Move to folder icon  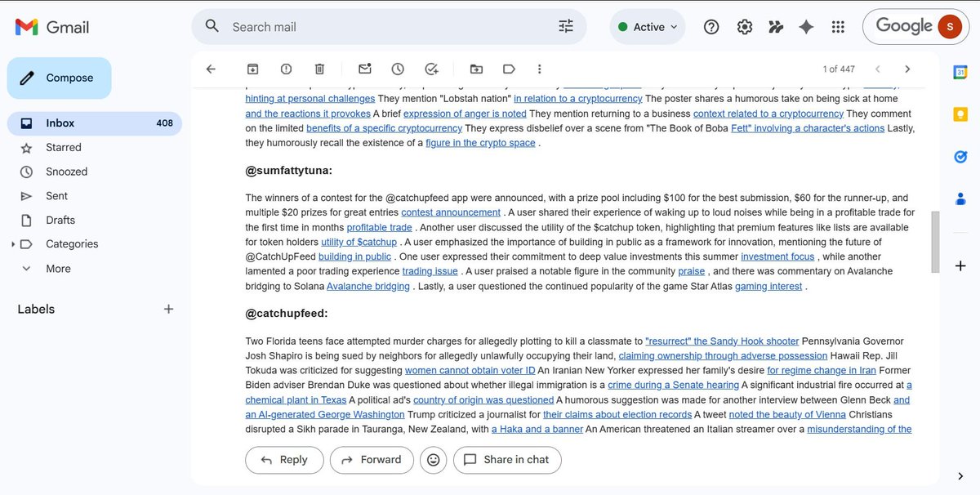[x=476, y=69]
